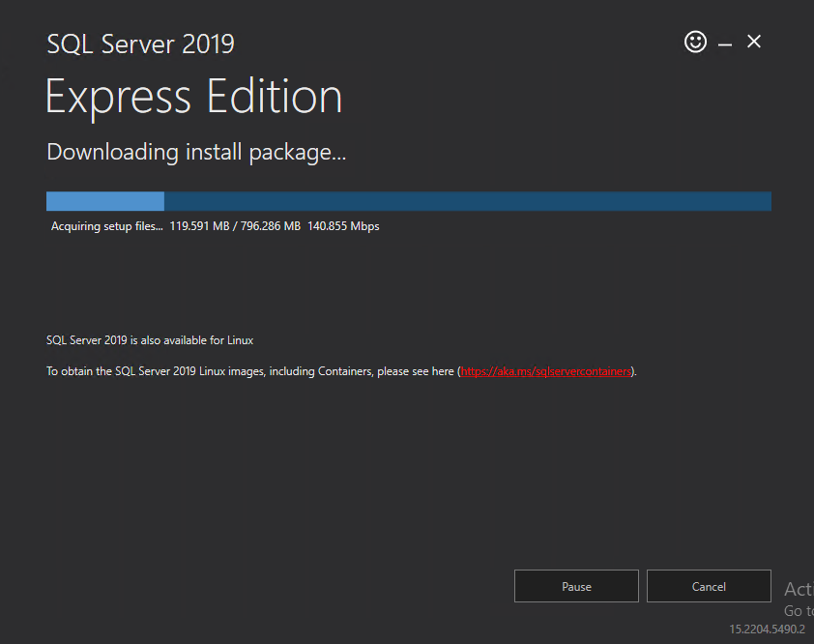
Task: Click the smiley feedback icon
Action: (695, 42)
